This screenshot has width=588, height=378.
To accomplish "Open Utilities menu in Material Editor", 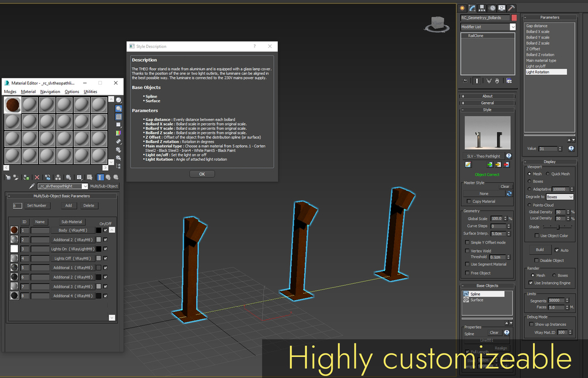I will click(90, 91).
